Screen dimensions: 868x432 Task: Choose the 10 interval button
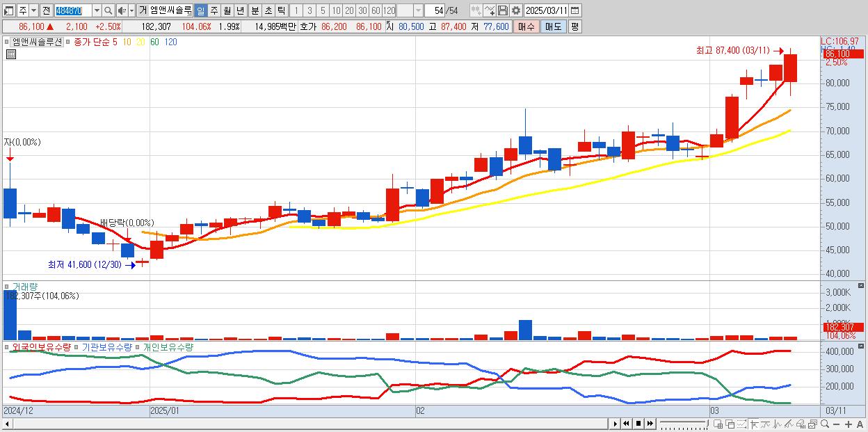pyautogui.click(x=336, y=10)
